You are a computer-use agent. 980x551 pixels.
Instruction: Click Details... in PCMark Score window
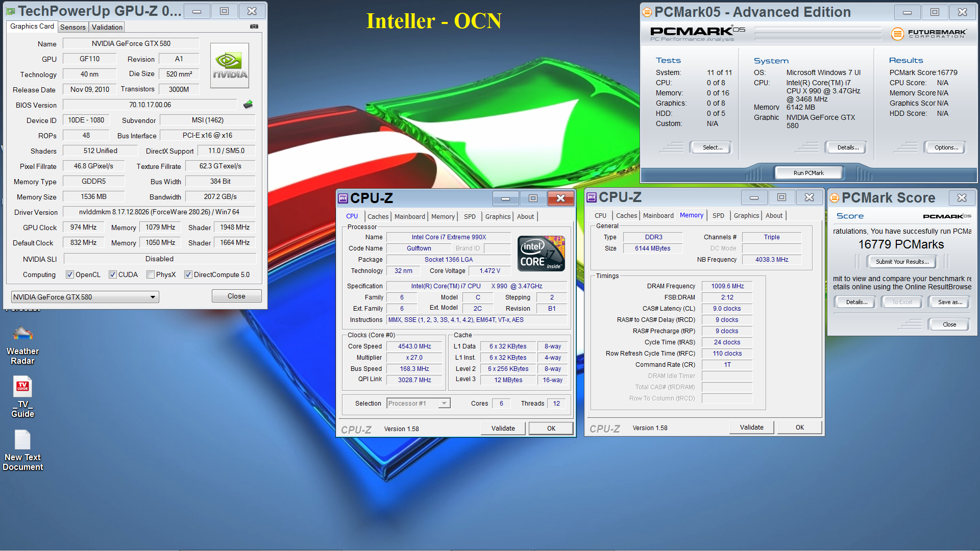(856, 302)
